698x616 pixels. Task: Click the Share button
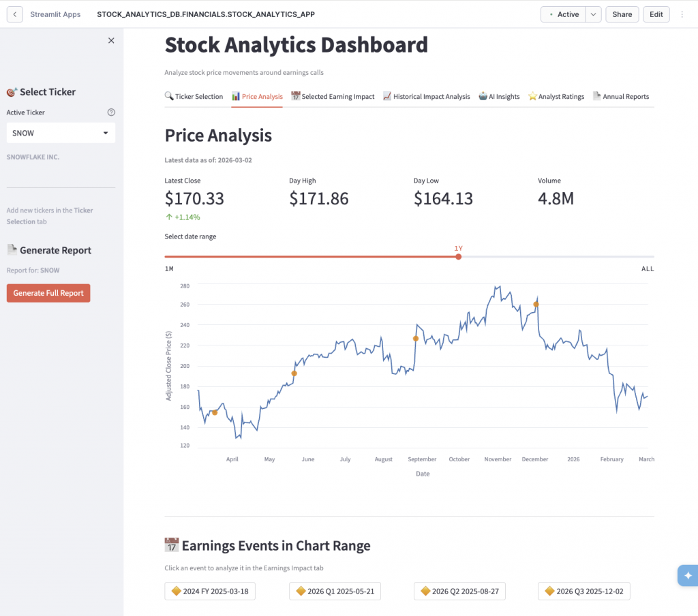(622, 14)
